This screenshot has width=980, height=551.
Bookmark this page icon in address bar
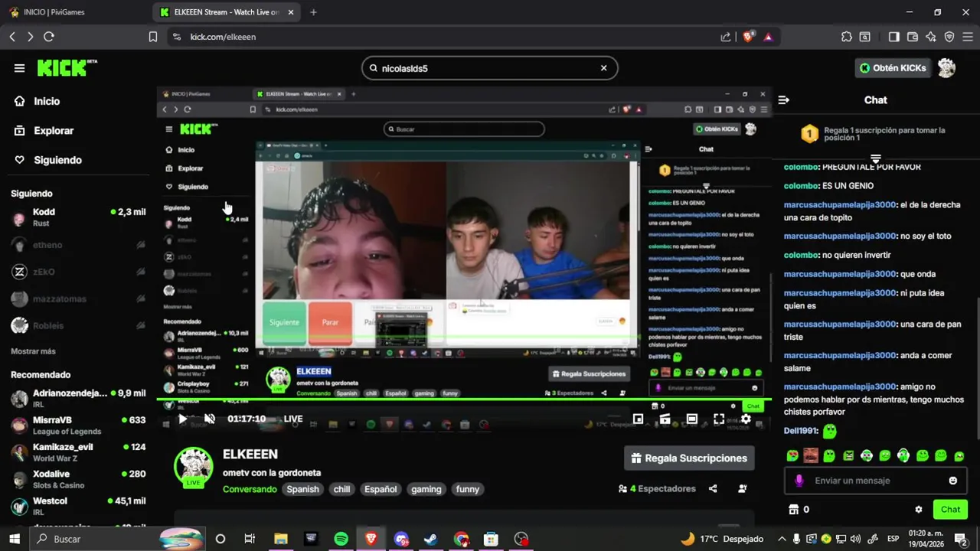(153, 37)
